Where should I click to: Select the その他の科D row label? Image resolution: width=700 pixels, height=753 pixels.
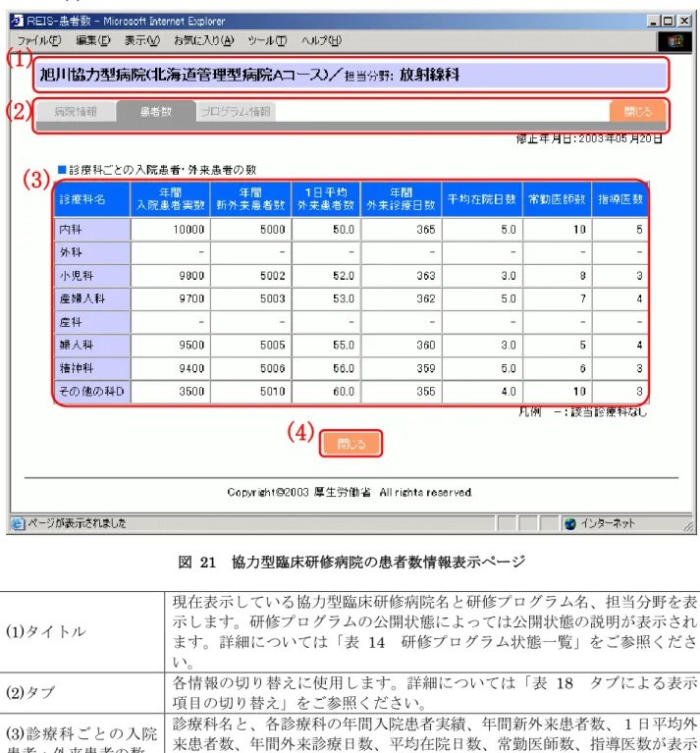[x=92, y=392]
